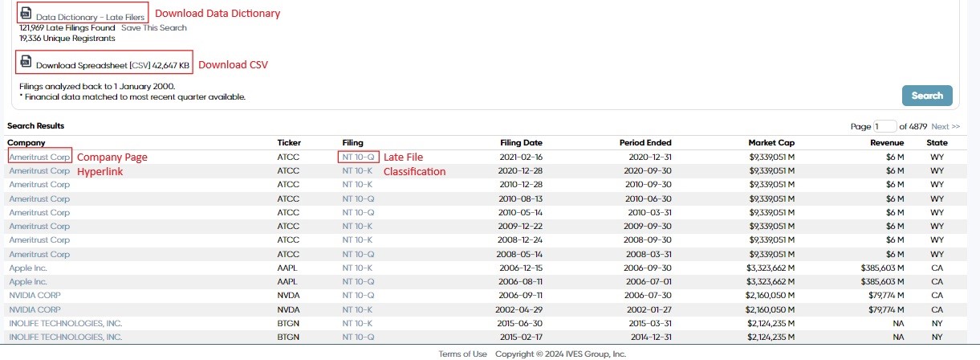Viewport: 980px width, 360px height.
Task: Open NT 10-K filing dated 2010-12-28
Action: [358, 185]
